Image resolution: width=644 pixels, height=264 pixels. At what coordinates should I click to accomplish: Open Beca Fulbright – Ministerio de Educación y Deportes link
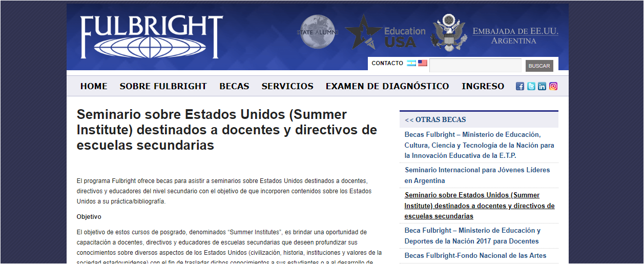click(472, 236)
